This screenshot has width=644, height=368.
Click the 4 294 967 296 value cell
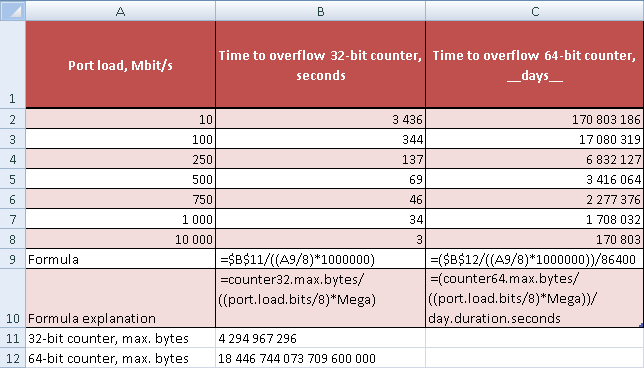pyautogui.click(x=320, y=338)
